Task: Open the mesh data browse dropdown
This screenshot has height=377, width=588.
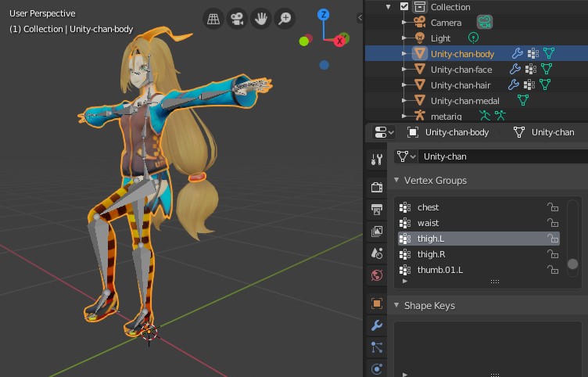Action: (x=406, y=156)
